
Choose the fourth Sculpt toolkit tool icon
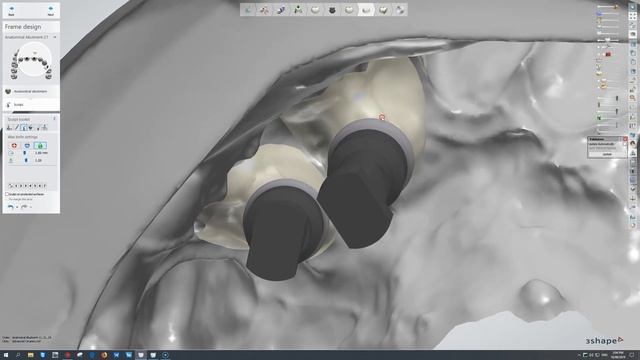(31, 128)
